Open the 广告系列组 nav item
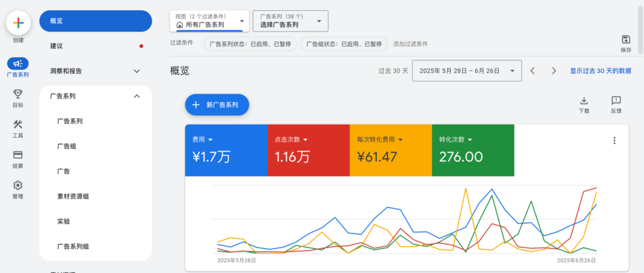The image size is (644, 273). click(96, 247)
